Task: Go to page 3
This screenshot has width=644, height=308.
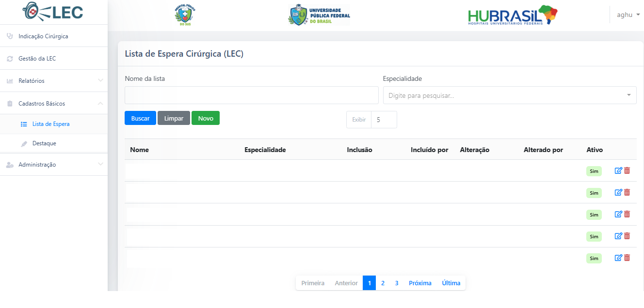Action: [x=397, y=283]
